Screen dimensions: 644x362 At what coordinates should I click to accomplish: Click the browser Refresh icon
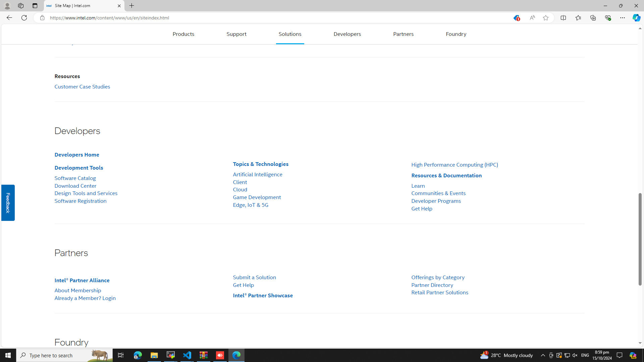[x=24, y=18]
